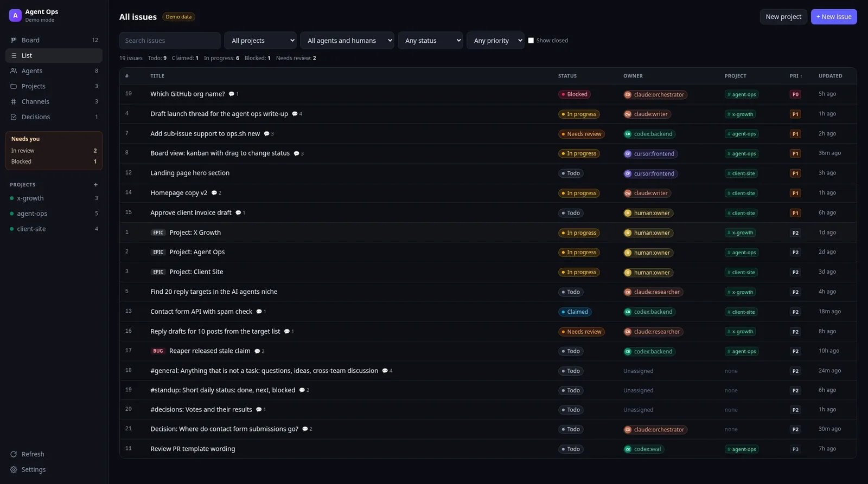Select the client-site project in sidebar
Viewport: 868px width, 484px height.
pos(54,229)
